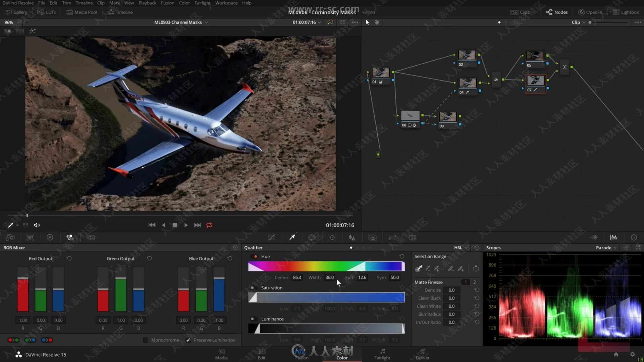This screenshot has width=644, height=362.
Task: Open the Color Match palette icon
Action: 30,237
